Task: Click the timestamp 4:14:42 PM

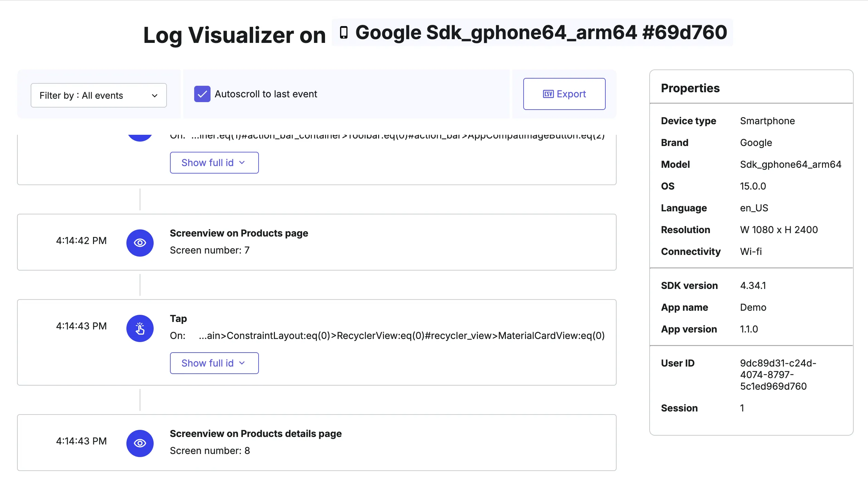Action: [81, 240]
